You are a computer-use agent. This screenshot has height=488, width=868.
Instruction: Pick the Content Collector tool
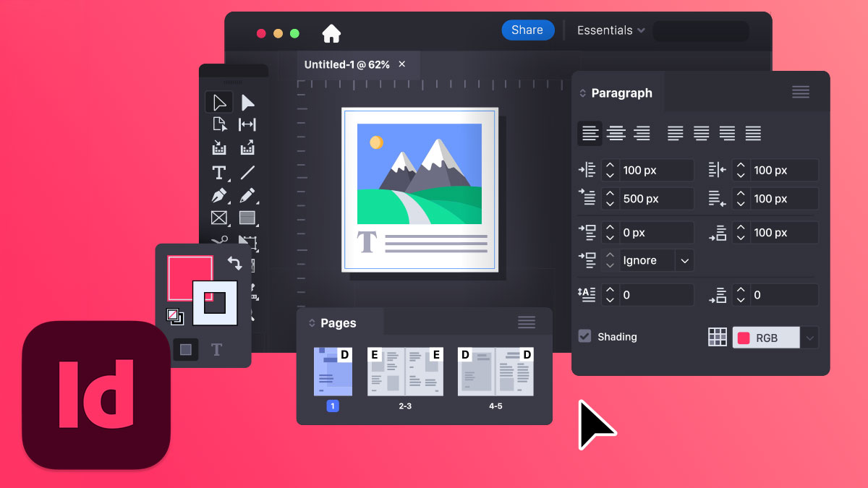click(x=219, y=147)
